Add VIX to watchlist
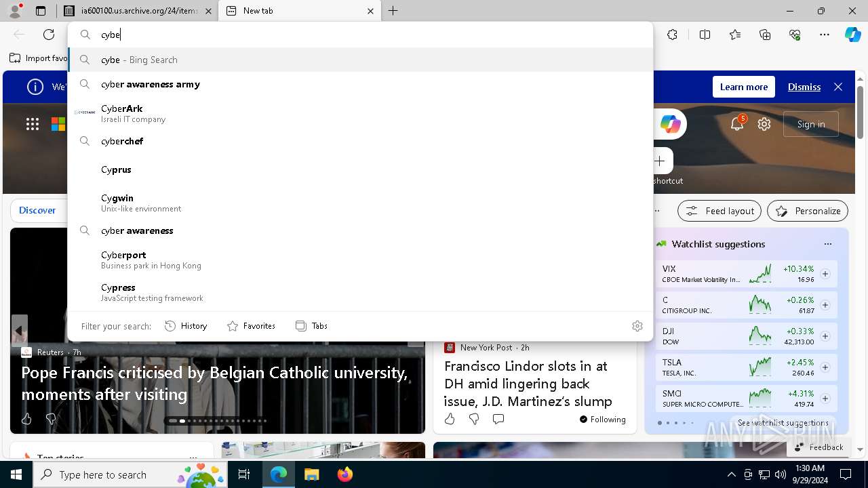Image resolution: width=868 pixels, height=488 pixels. click(x=825, y=274)
